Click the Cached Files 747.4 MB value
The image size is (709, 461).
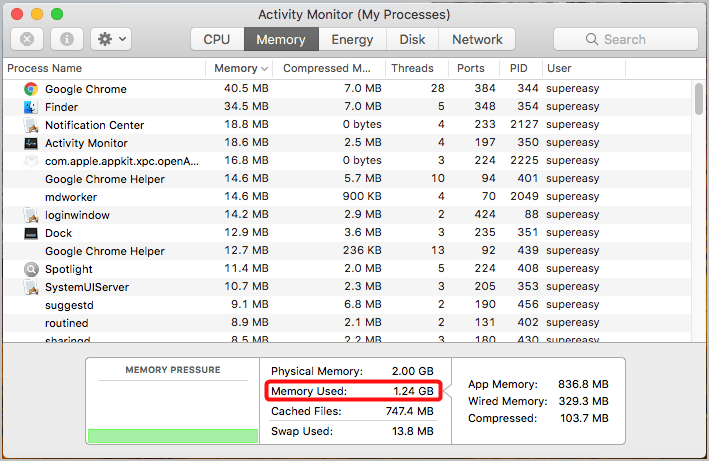click(x=410, y=411)
